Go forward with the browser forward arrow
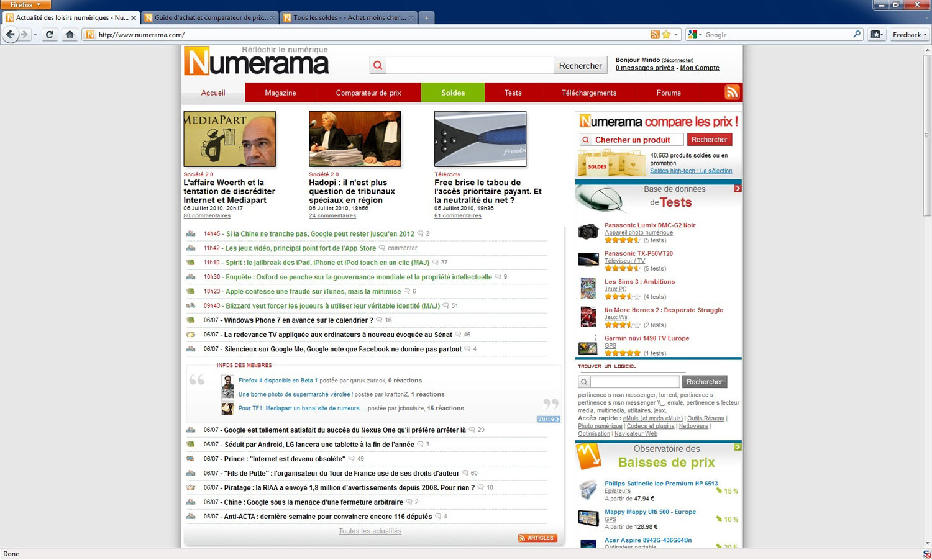Image resolution: width=932 pixels, height=560 pixels. point(25,35)
